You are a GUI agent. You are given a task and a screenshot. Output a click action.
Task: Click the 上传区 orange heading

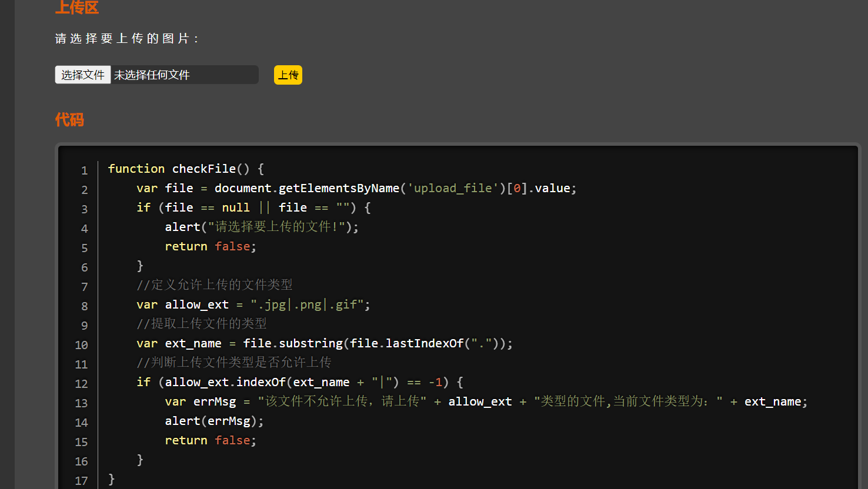point(77,7)
